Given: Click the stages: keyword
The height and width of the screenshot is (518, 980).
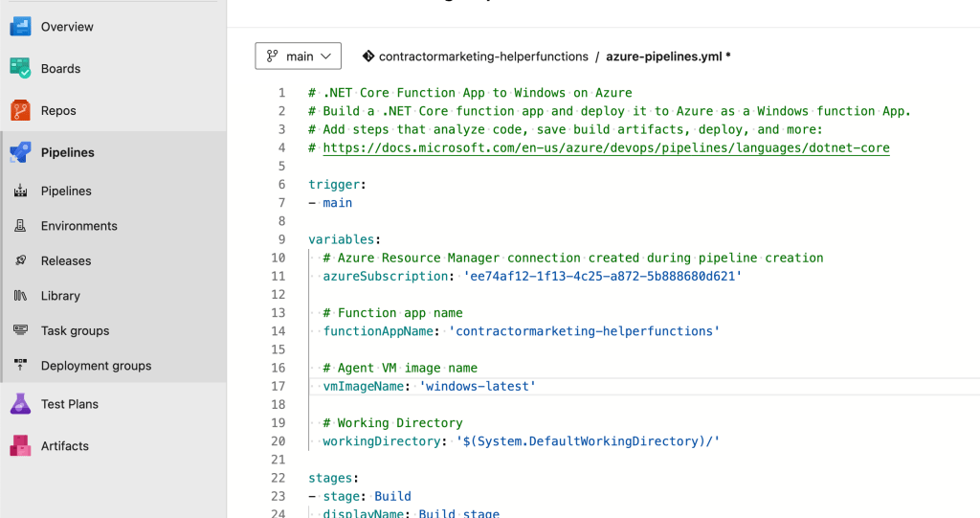Looking at the screenshot, I should tap(333, 478).
